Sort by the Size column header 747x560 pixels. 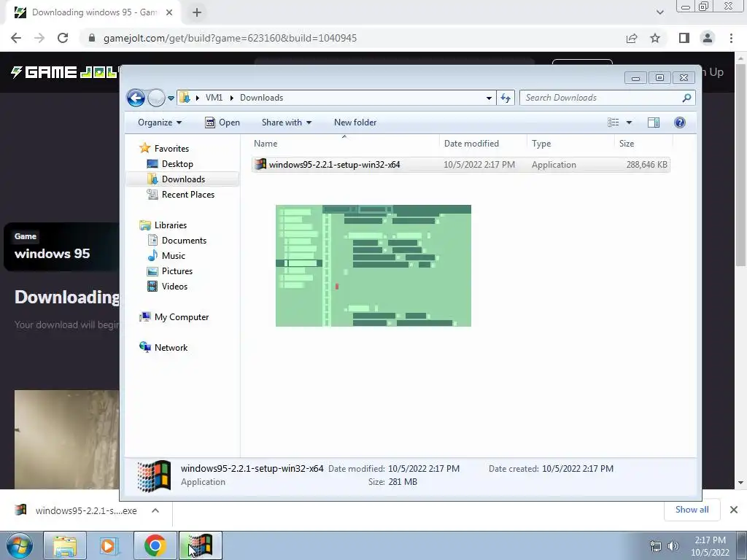[x=643, y=144]
